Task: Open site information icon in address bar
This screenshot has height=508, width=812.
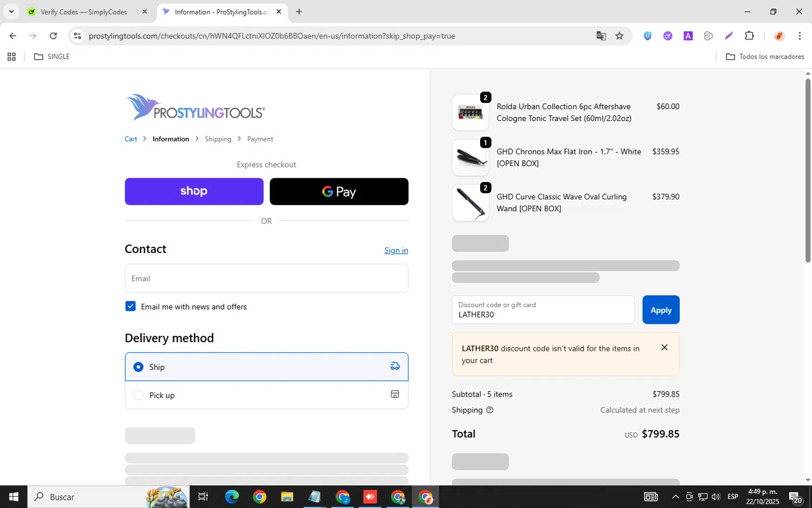Action: pos(77,36)
